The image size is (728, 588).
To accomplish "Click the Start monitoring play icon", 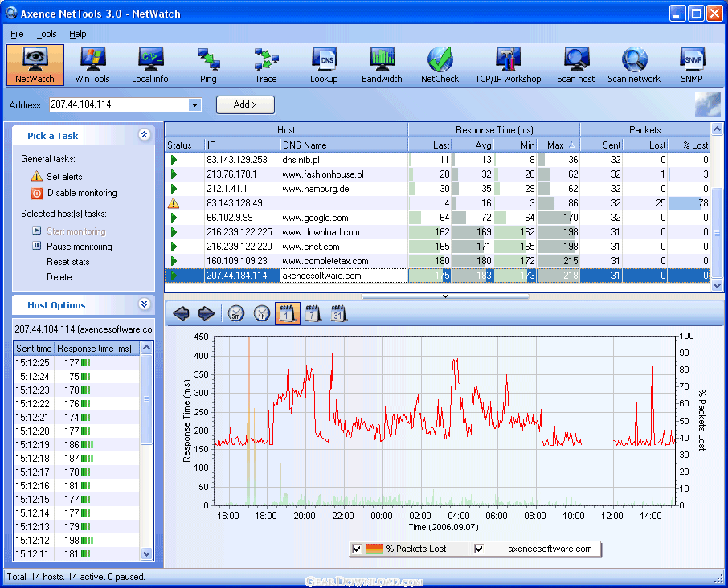I will pyautogui.click(x=37, y=231).
